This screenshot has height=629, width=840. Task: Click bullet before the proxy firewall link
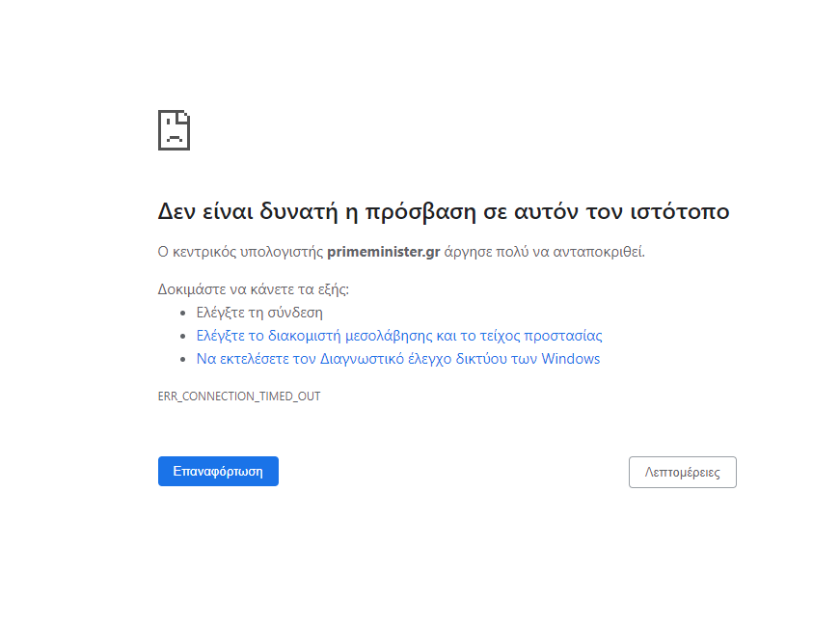tap(184, 336)
